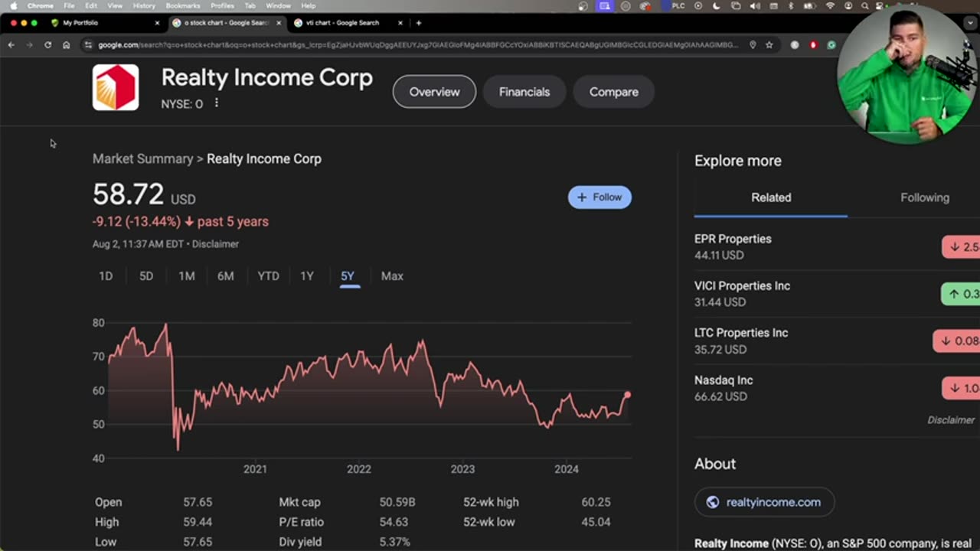Click the Disclaimer under related stocks
The height and width of the screenshot is (551, 980).
(x=951, y=420)
